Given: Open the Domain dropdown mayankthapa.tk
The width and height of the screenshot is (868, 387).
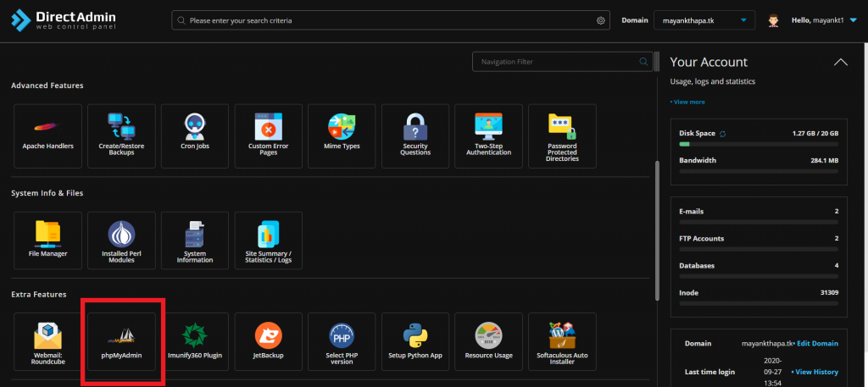Looking at the screenshot, I should point(704,20).
